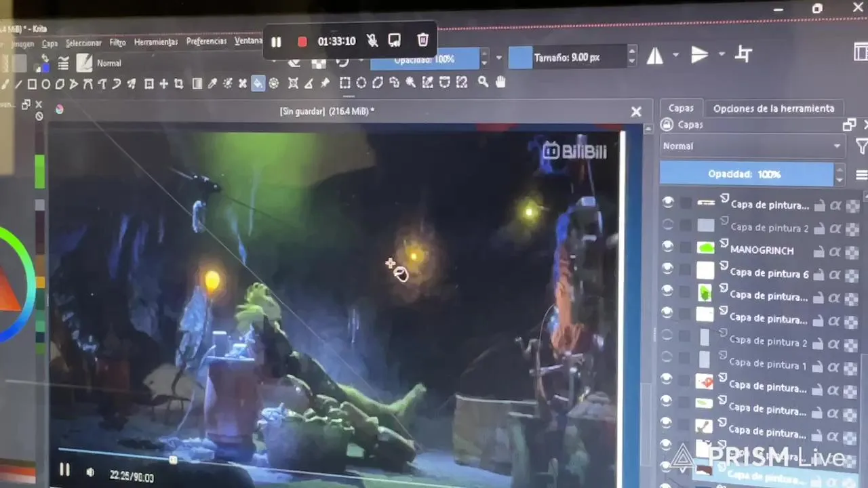Expand the arrow next to brush opacity
Image resolution: width=868 pixels, height=488 pixels.
(x=500, y=58)
